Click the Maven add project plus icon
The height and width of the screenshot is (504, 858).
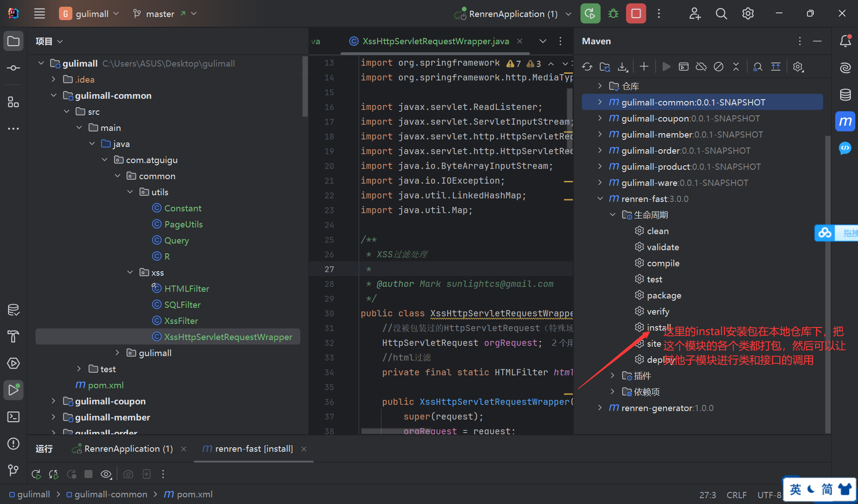[644, 67]
